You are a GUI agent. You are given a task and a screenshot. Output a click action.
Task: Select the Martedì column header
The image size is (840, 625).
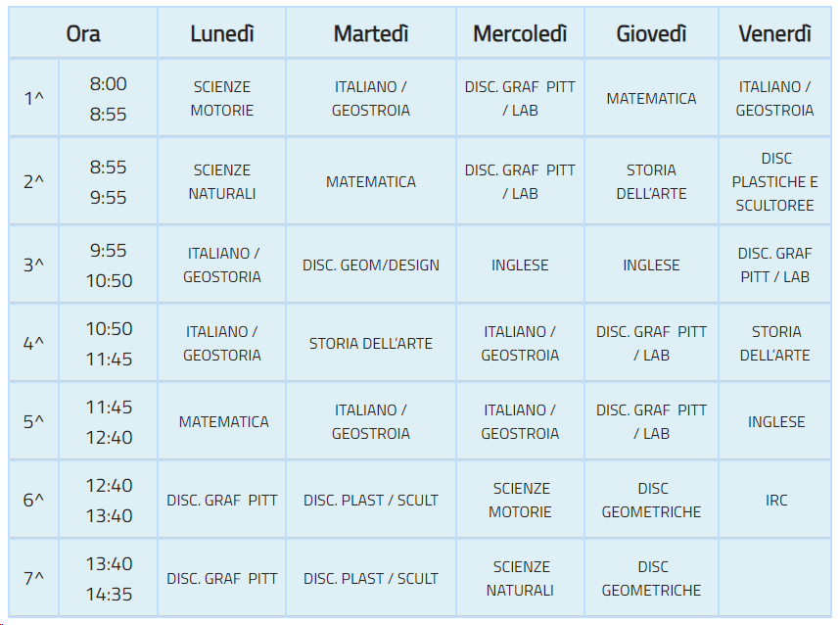[x=371, y=33]
